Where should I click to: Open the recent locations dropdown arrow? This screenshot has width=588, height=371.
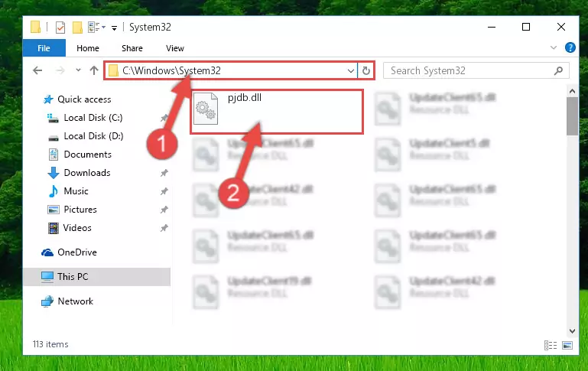pyautogui.click(x=78, y=70)
